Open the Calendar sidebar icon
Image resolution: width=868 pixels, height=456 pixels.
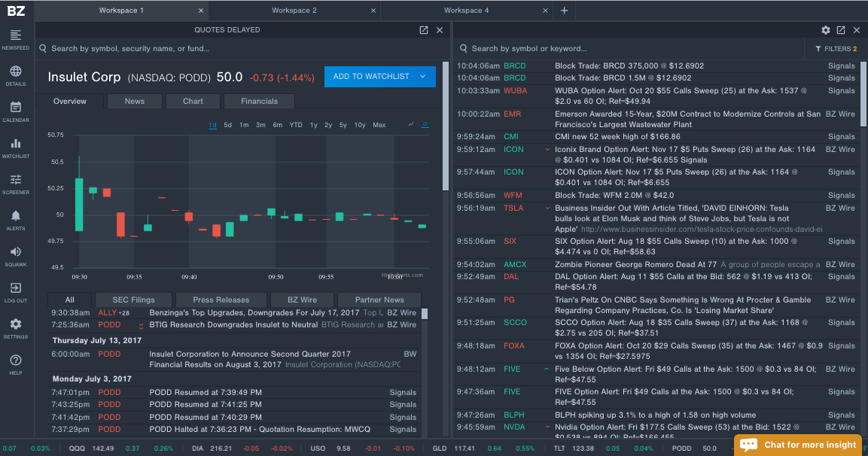point(16,108)
